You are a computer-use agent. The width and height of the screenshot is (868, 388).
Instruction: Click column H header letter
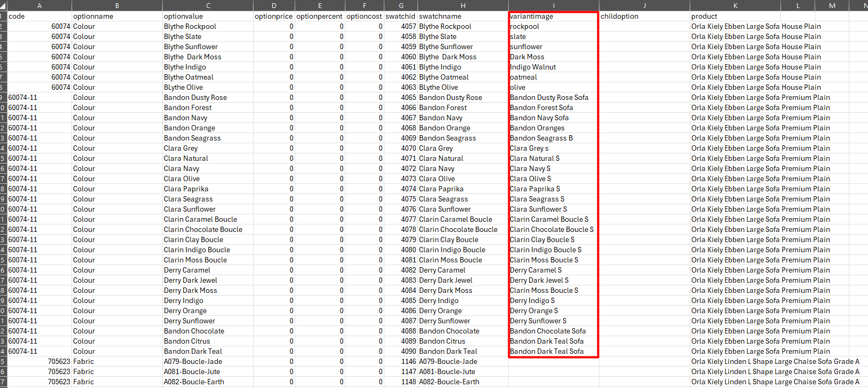click(462, 5)
